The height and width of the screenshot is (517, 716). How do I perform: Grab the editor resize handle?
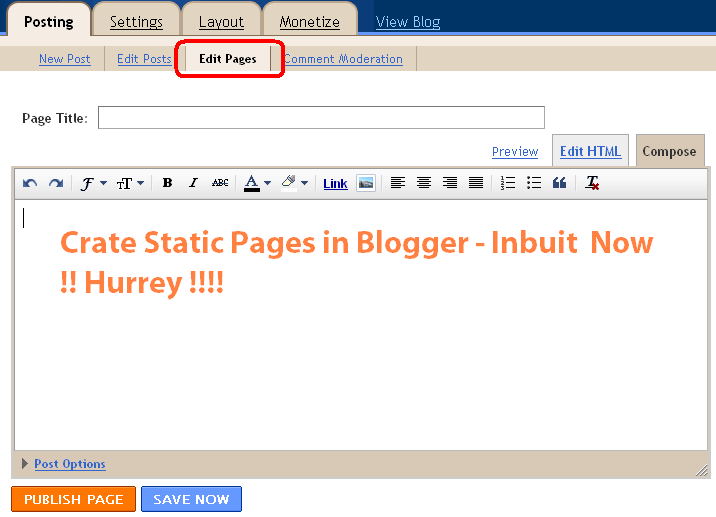[701, 470]
